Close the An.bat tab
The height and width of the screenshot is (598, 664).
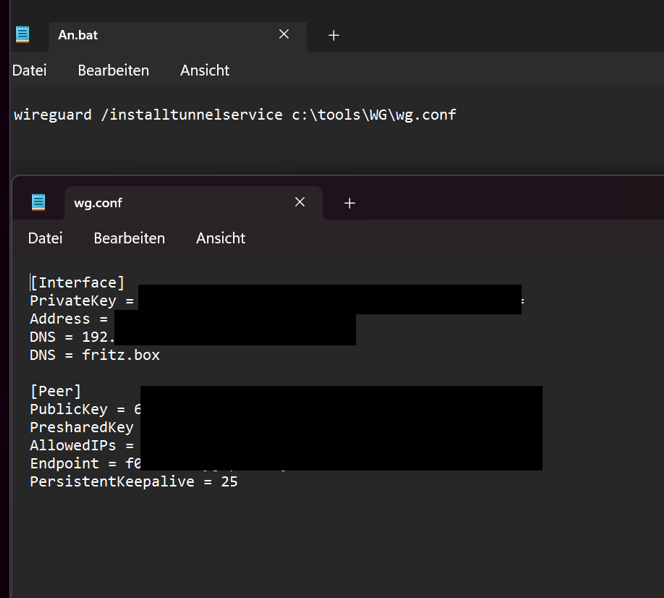284,35
